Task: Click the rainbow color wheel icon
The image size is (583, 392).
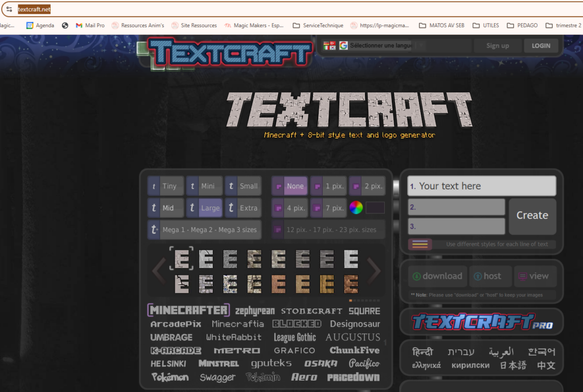Action: pos(356,208)
